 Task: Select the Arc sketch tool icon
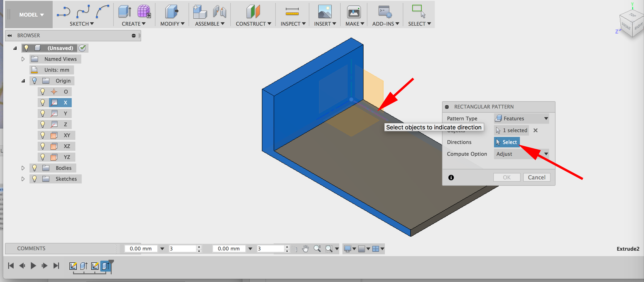coord(103,12)
